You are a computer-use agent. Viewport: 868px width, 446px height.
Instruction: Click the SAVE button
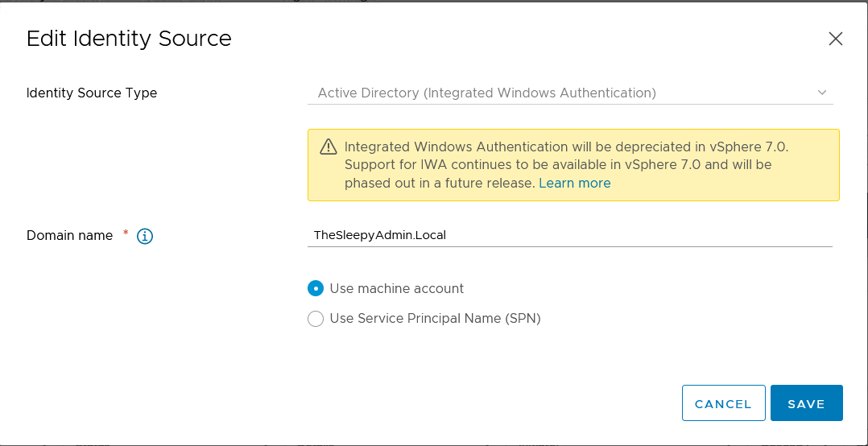click(807, 403)
